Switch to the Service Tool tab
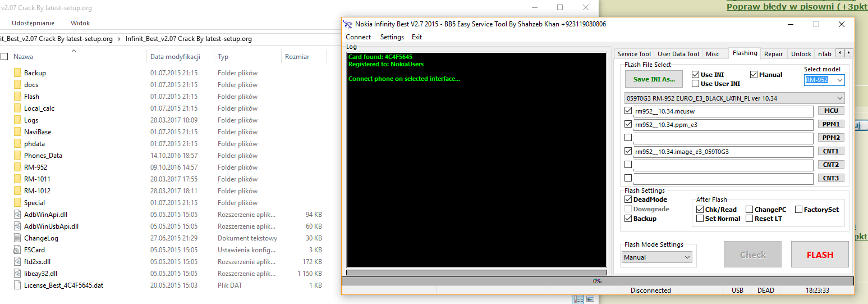Image resolution: width=868 pixels, height=304 pixels. pyautogui.click(x=634, y=54)
